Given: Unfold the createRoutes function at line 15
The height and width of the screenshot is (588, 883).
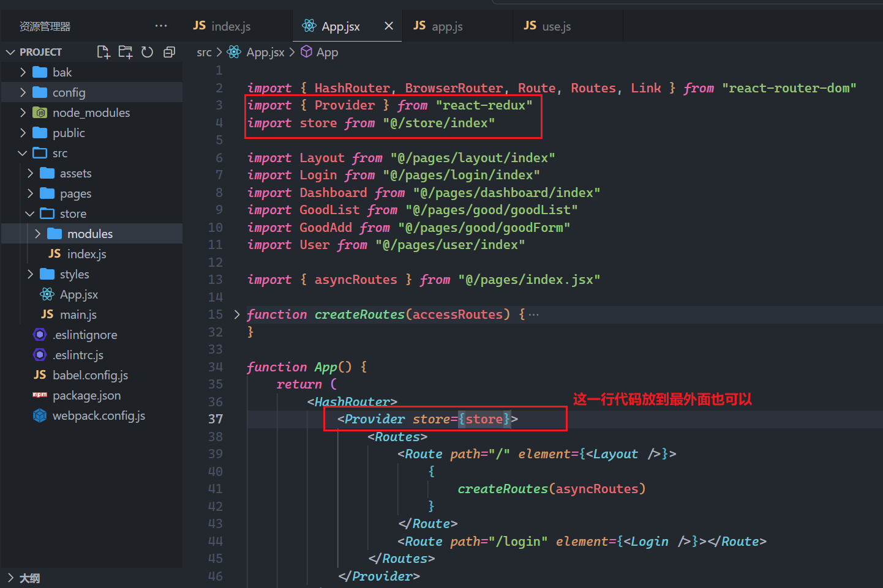Looking at the screenshot, I should pyautogui.click(x=237, y=314).
